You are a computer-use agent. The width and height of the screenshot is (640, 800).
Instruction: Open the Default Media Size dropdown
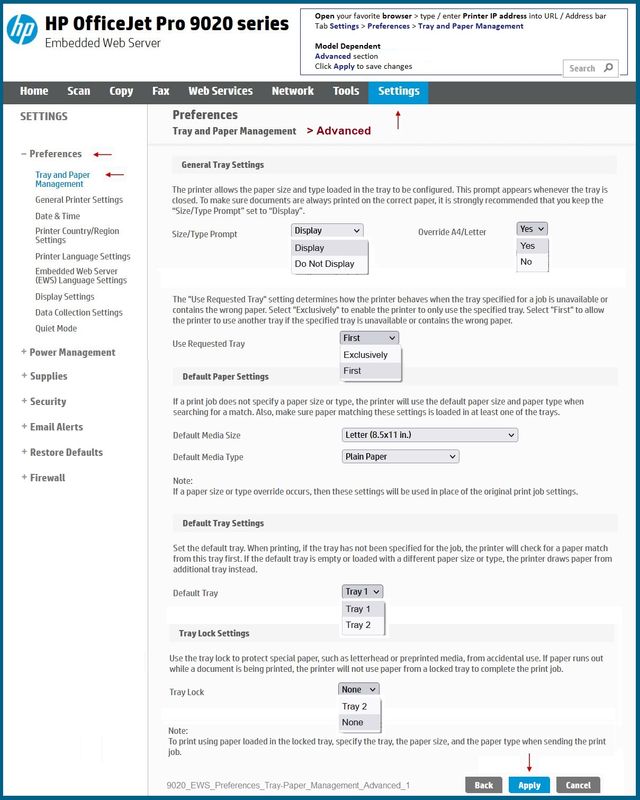tap(430, 435)
